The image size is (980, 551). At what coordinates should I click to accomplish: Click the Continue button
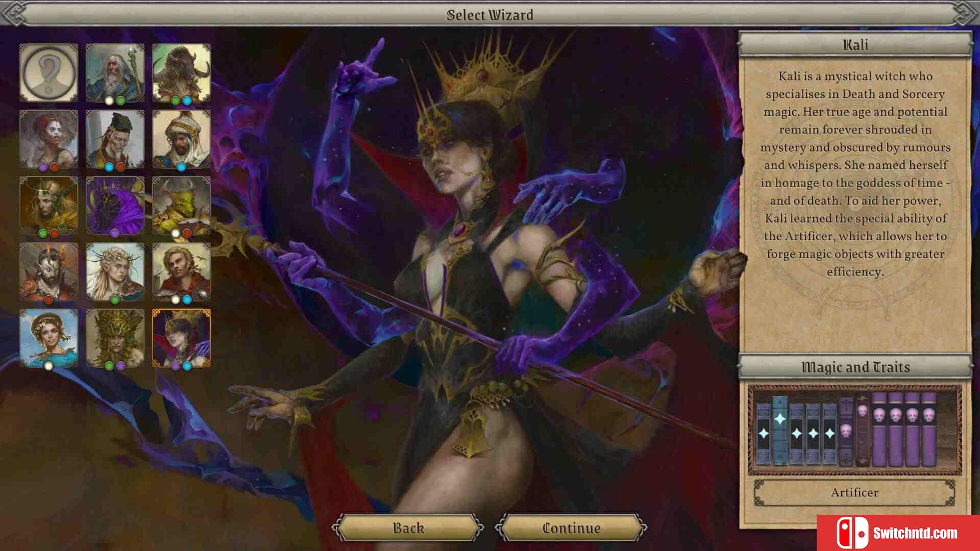571,528
